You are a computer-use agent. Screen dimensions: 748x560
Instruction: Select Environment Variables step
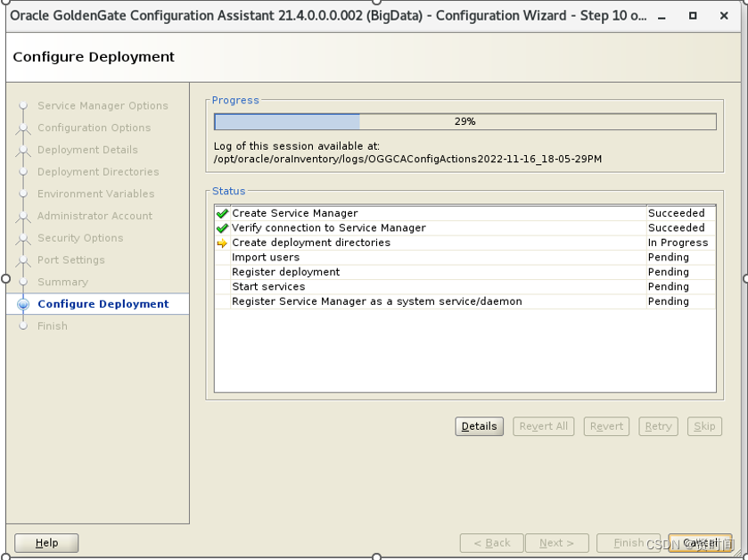[96, 194]
